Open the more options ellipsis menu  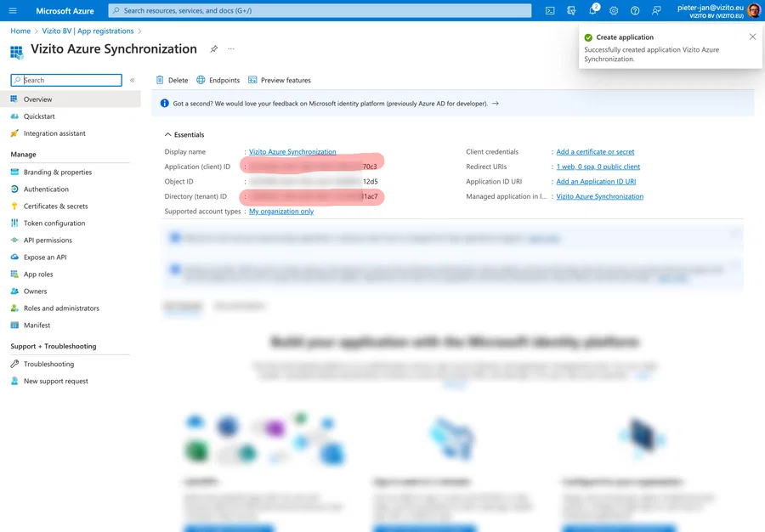click(x=231, y=49)
